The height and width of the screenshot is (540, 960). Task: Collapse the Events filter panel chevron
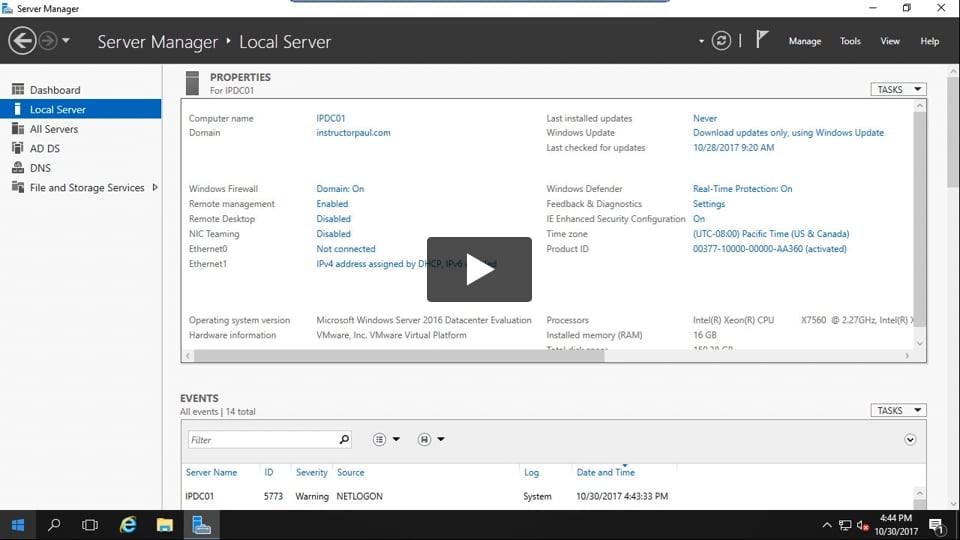coord(910,439)
